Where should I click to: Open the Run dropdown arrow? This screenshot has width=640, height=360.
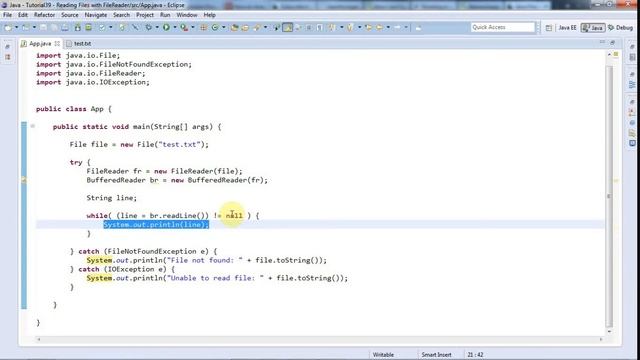pyautogui.click(x=175, y=27)
